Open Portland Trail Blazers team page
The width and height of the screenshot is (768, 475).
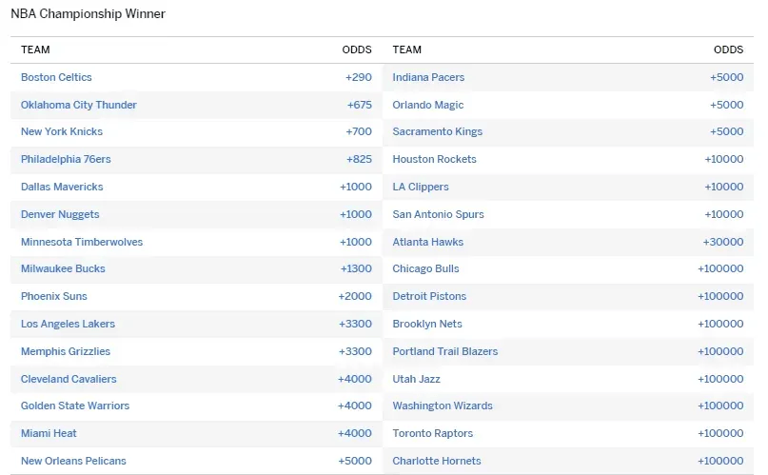[445, 351]
